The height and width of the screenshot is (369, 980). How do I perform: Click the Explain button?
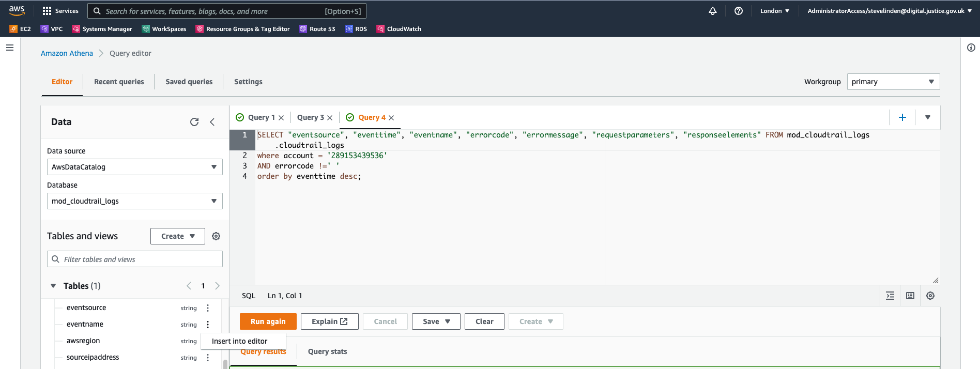330,321
